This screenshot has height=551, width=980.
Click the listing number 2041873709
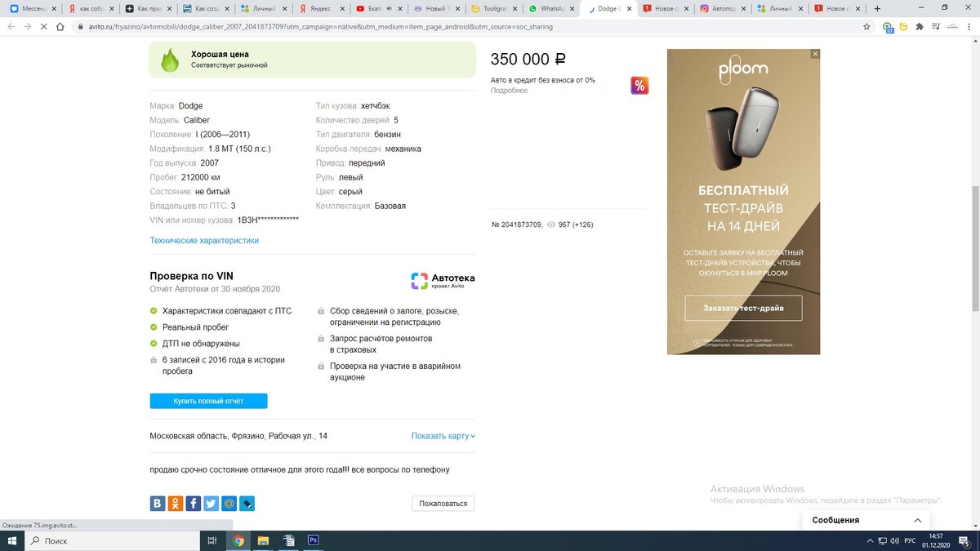(517, 224)
